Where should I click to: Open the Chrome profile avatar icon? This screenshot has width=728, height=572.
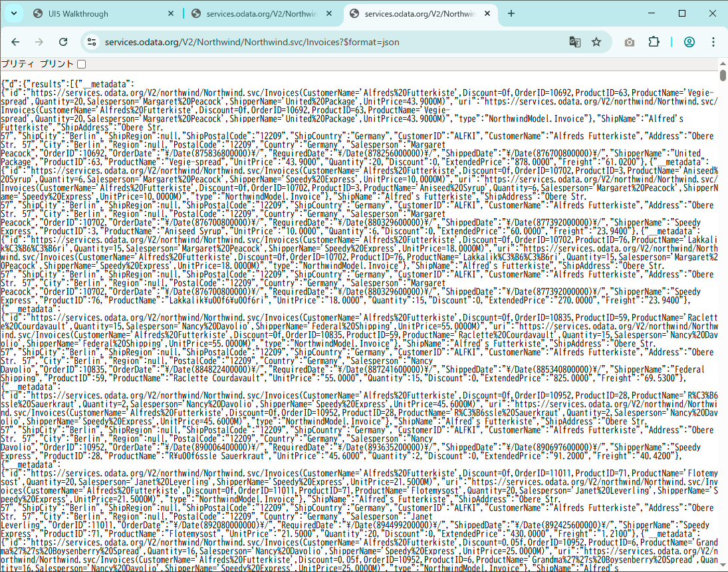pos(689,41)
